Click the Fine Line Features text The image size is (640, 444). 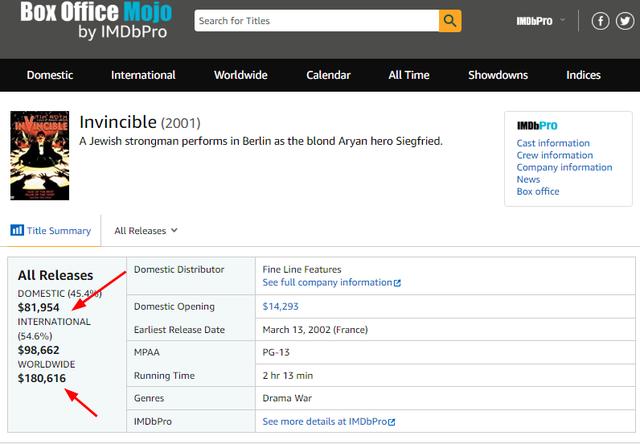pos(302,270)
